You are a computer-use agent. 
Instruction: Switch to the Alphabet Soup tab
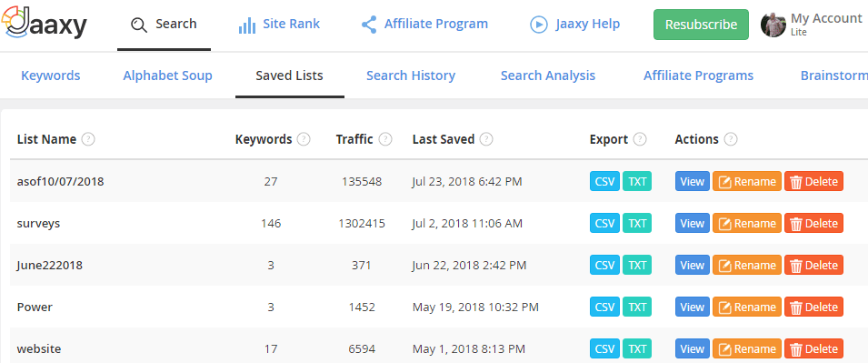click(168, 76)
